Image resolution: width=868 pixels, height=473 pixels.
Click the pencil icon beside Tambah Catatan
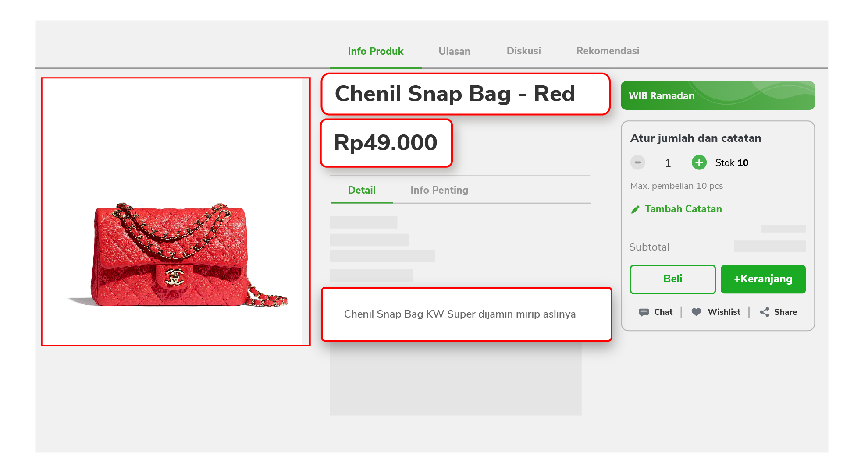[x=635, y=209]
